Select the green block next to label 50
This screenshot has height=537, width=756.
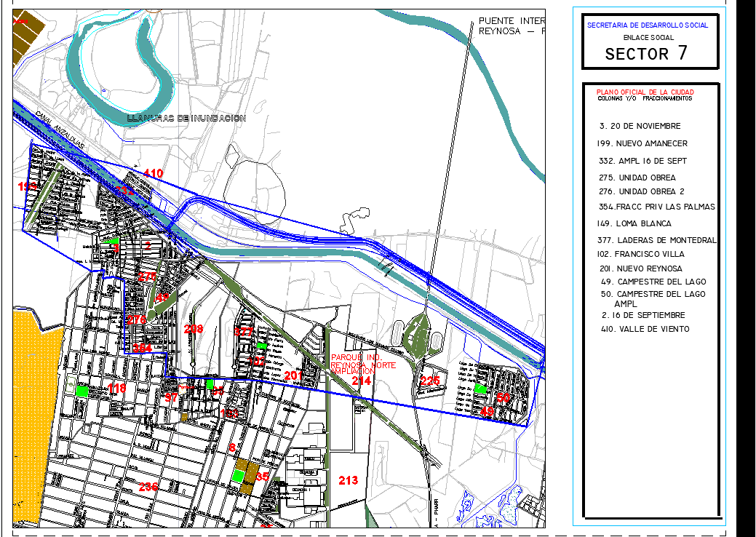point(480,389)
